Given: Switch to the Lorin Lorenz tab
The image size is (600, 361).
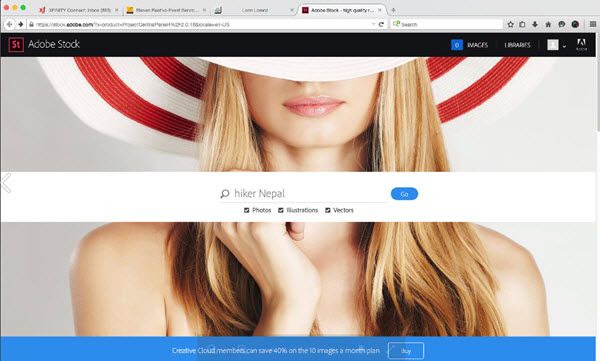Looking at the screenshot, I should coord(254,10).
